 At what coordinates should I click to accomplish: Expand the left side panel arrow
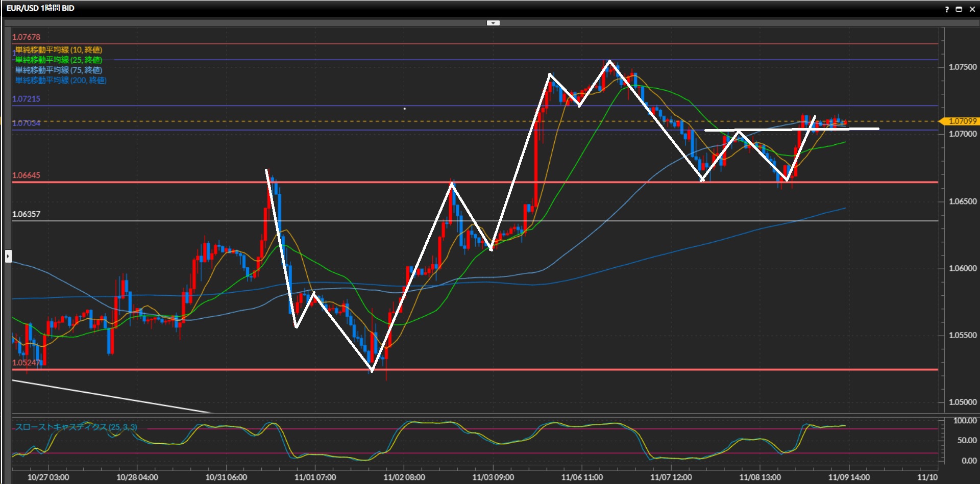point(8,256)
